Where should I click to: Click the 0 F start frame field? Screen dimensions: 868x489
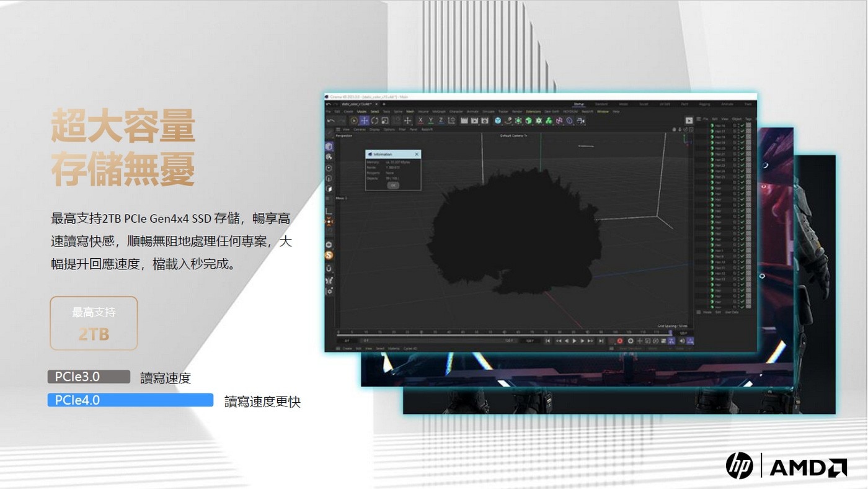tap(347, 341)
